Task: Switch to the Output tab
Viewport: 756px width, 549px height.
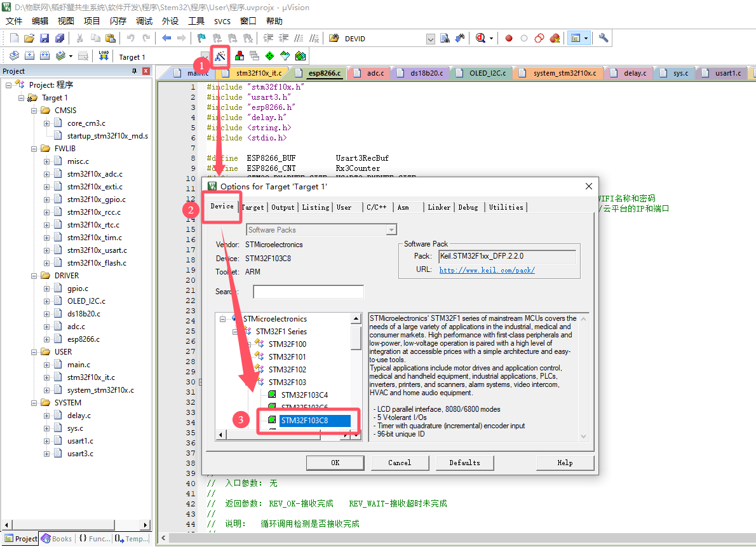Action: (283, 207)
